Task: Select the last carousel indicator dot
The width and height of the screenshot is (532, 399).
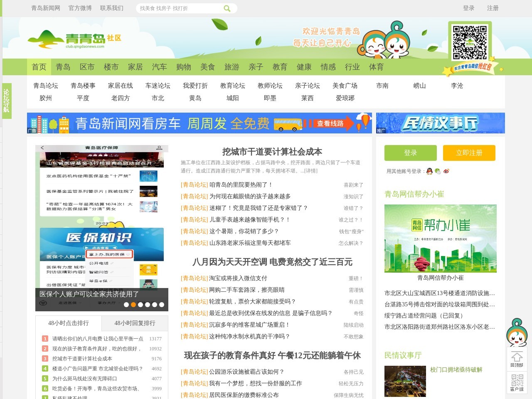Action: 162,305
